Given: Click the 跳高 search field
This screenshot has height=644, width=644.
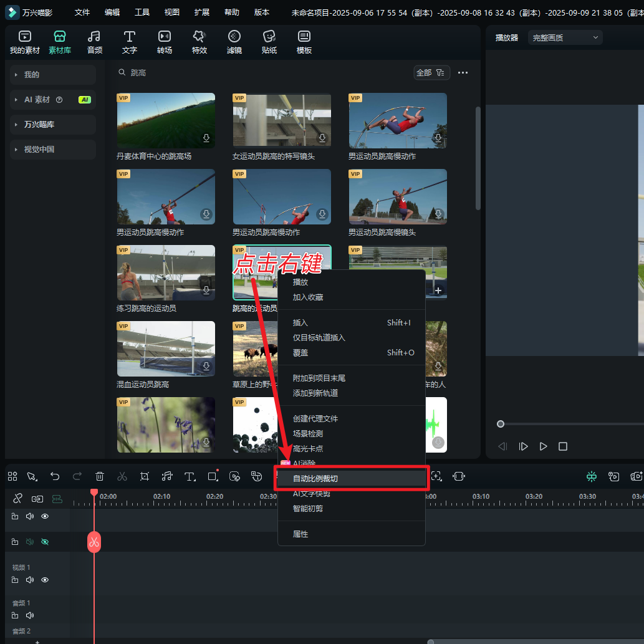Looking at the screenshot, I should pyautogui.click(x=263, y=73).
